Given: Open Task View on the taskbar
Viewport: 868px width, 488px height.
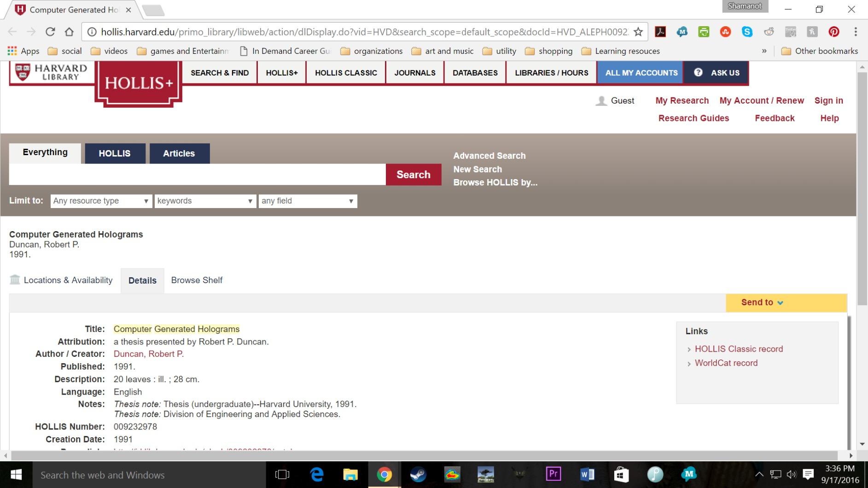Looking at the screenshot, I should point(282,475).
